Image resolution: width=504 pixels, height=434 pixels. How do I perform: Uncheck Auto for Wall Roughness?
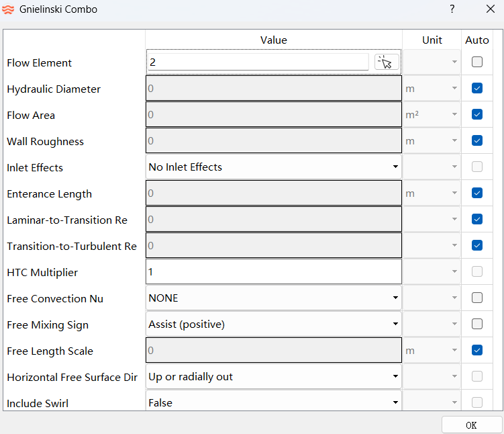(x=477, y=141)
